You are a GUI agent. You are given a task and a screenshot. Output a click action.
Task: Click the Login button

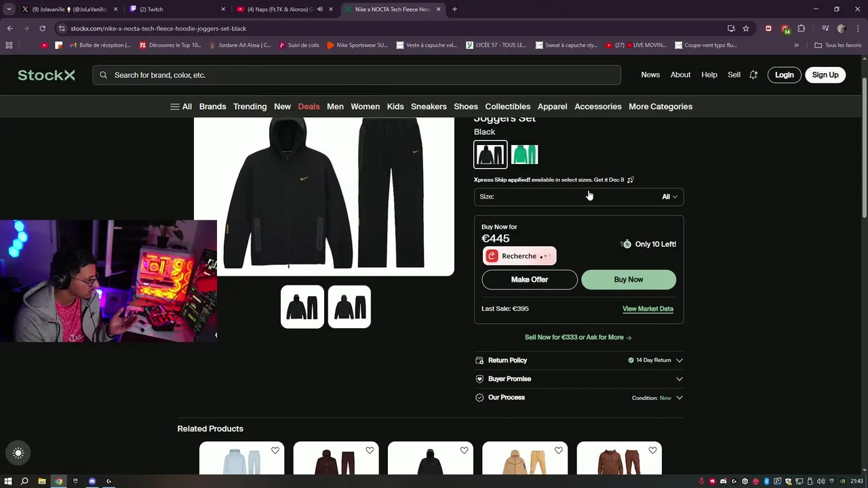(784, 75)
